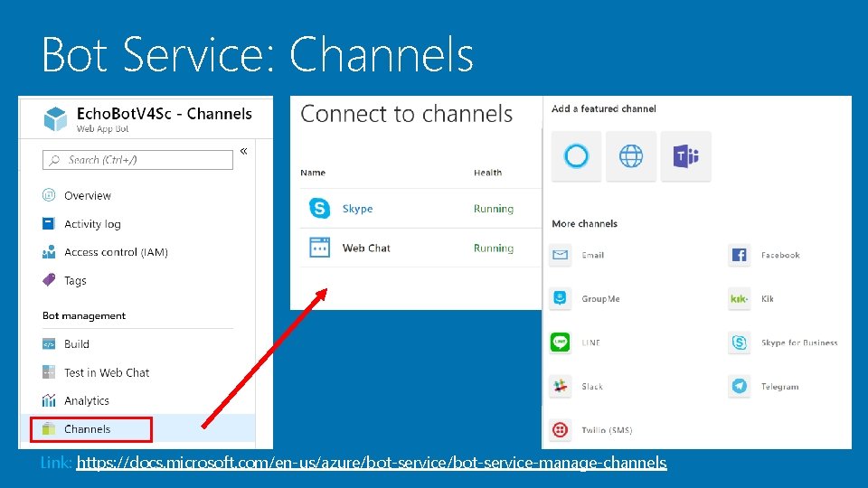868x488 pixels.
Task: Click the EchoBotV4Sc - Channels title
Action: (164, 114)
